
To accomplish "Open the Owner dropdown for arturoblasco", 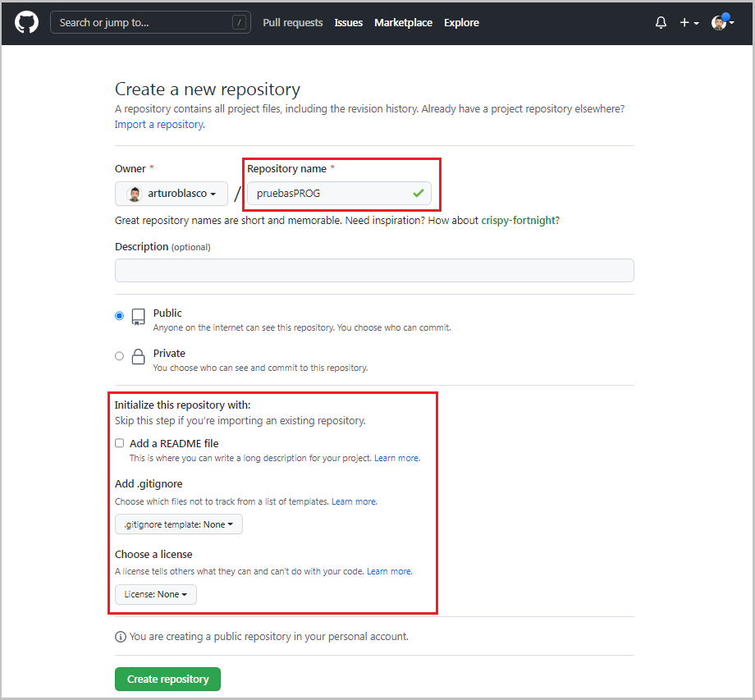I will [x=171, y=194].
